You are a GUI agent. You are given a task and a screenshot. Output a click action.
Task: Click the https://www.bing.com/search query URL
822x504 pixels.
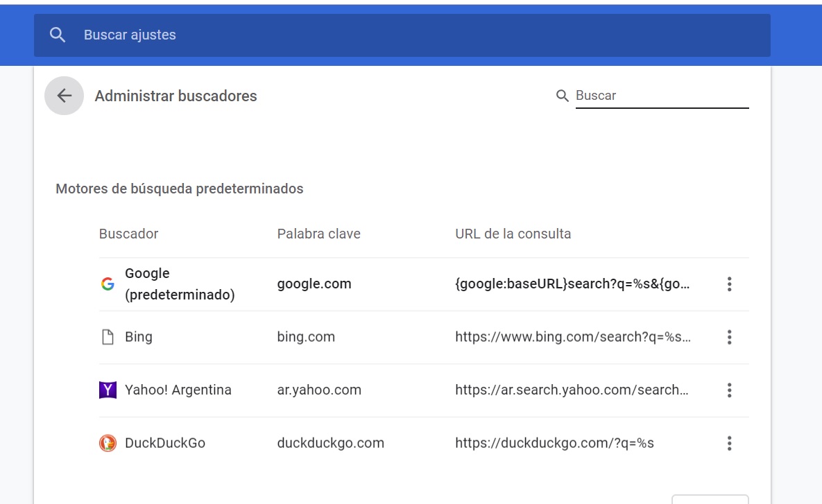click(573, 337)
